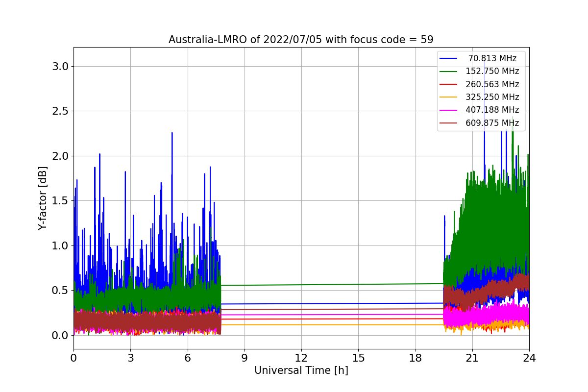Click the green line sample in legend
The image size is (588, 392).
(x=449, y=72)
